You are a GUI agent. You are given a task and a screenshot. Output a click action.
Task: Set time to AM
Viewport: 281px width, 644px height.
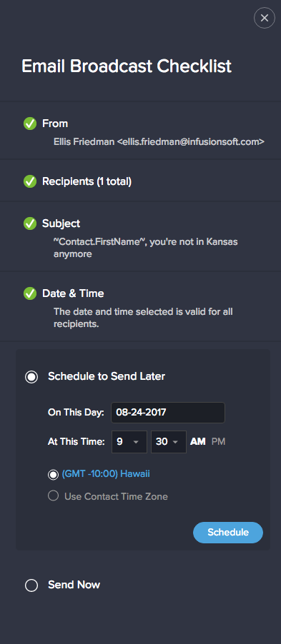click(198, 442)
